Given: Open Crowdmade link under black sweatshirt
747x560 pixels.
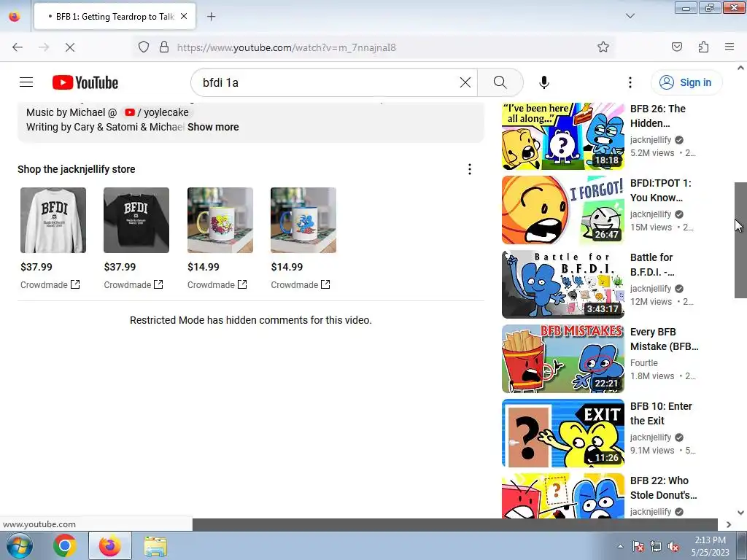Looking at the screenshot, I should click(x=133, y=285).
